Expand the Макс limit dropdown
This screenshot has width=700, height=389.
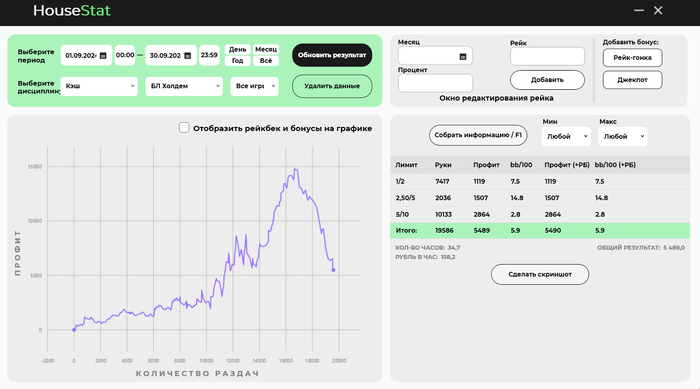click(623, 137)
